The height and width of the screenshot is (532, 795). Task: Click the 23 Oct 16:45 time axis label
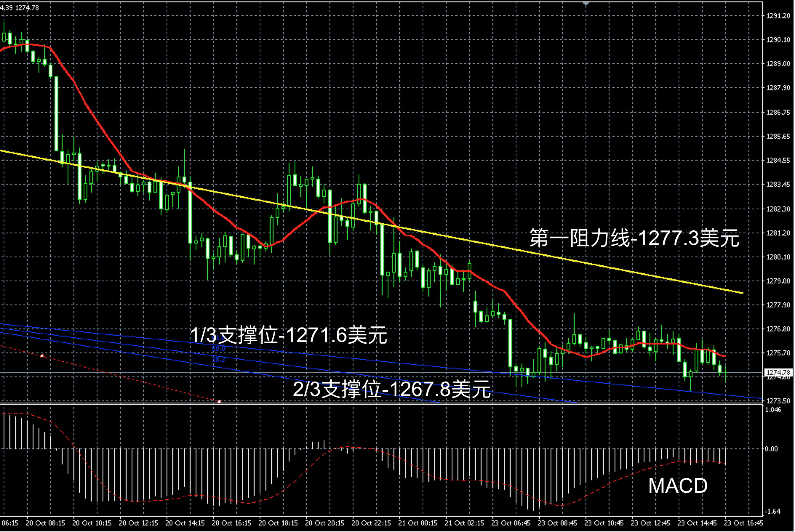tap(743, 523)
